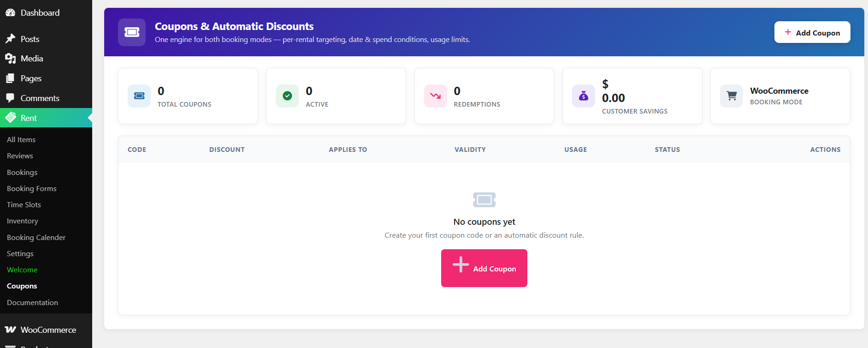
Task: Go to Bookings submenu
Action: [x=22, y=172]
